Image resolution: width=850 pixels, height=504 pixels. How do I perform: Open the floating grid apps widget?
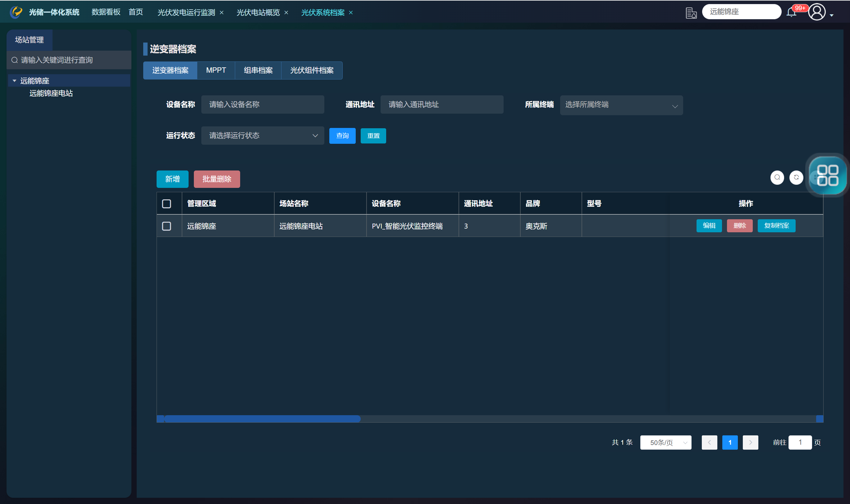(827, 175)
